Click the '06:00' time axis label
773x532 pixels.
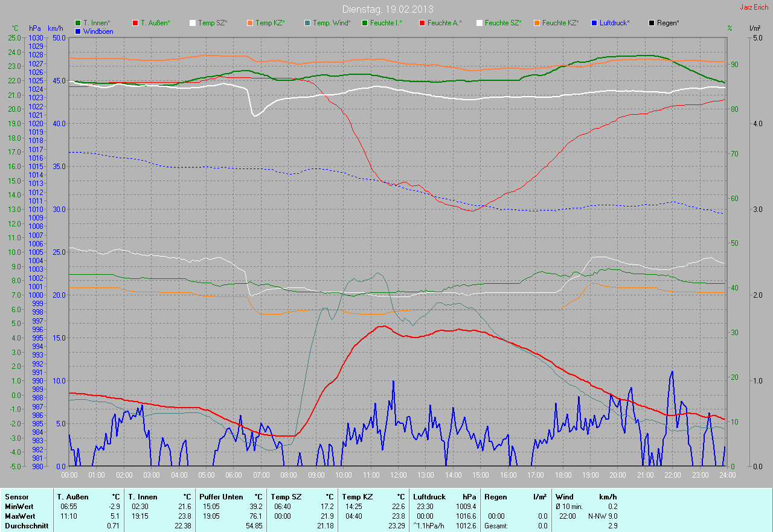[234, 475]
